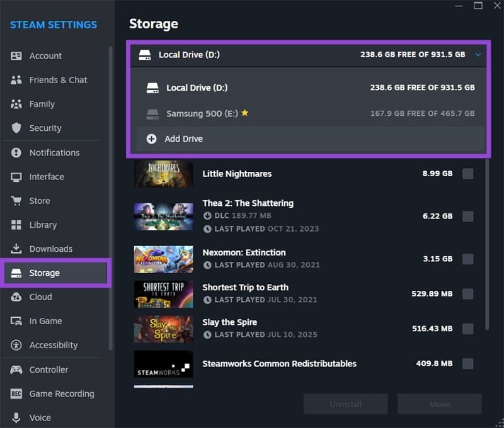The width and height of the screenshot is (504, 428).
Task: Open the Downloads settings tab
Action: (50, 249)
